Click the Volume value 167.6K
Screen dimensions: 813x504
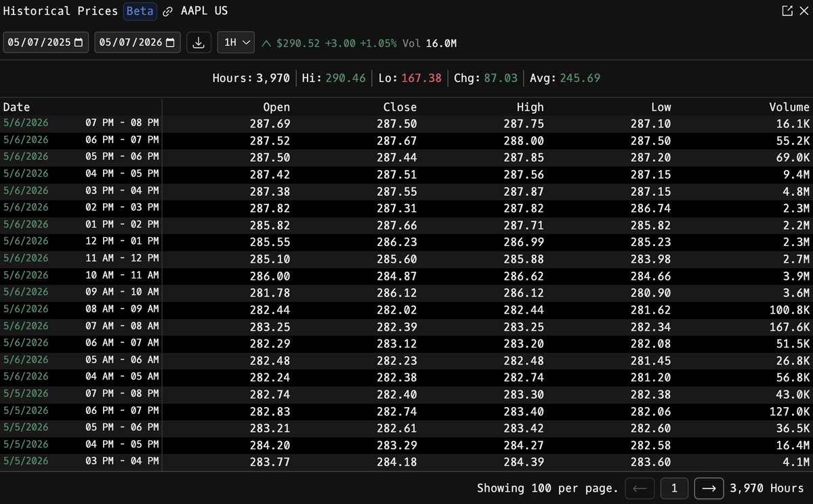point(789,327)
